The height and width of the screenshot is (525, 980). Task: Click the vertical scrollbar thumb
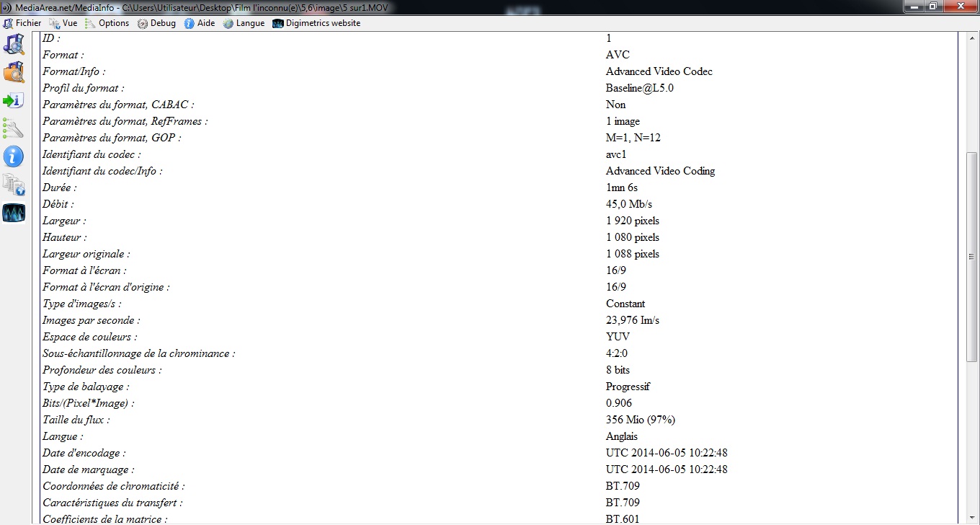971,256
